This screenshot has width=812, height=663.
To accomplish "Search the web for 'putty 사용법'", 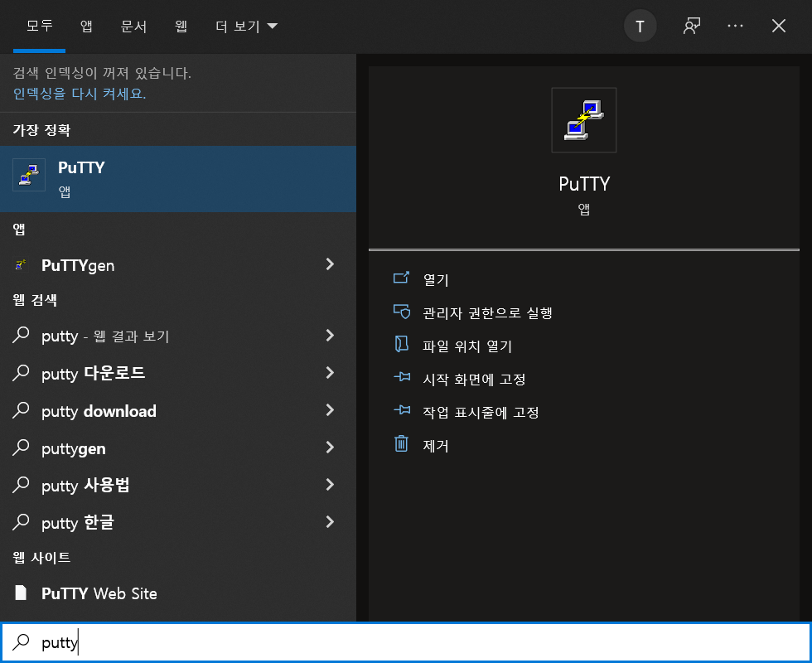I will click(177, 485).
